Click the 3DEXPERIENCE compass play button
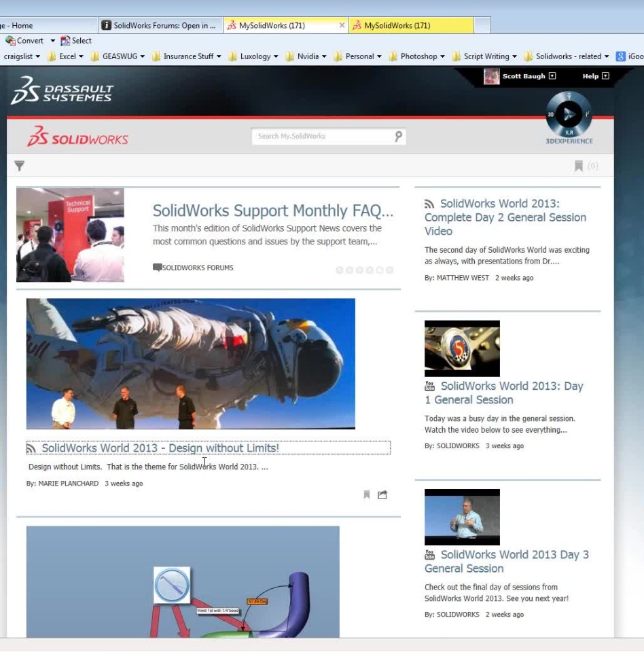Viewport: 644px width, 652px height. pyautogui.click(x=569, y=114)
